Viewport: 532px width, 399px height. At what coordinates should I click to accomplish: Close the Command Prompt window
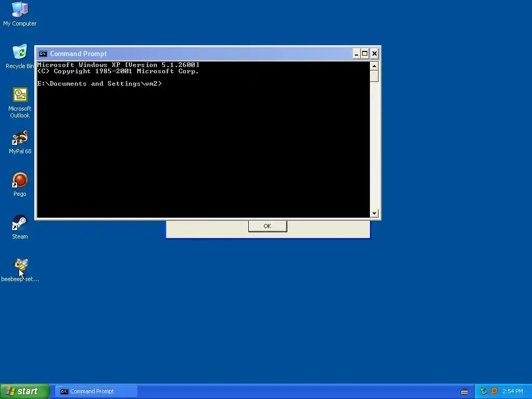374,54
